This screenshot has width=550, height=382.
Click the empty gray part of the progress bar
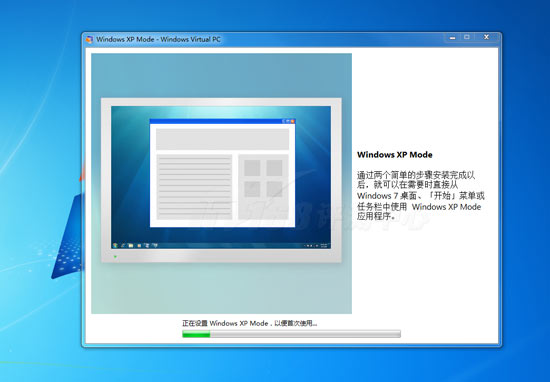coord(305,334)
